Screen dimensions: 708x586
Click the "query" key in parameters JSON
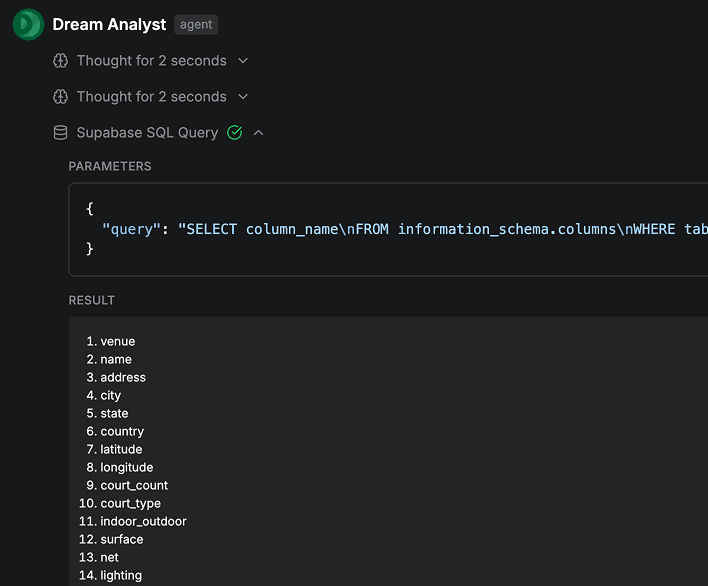[131, 229]
